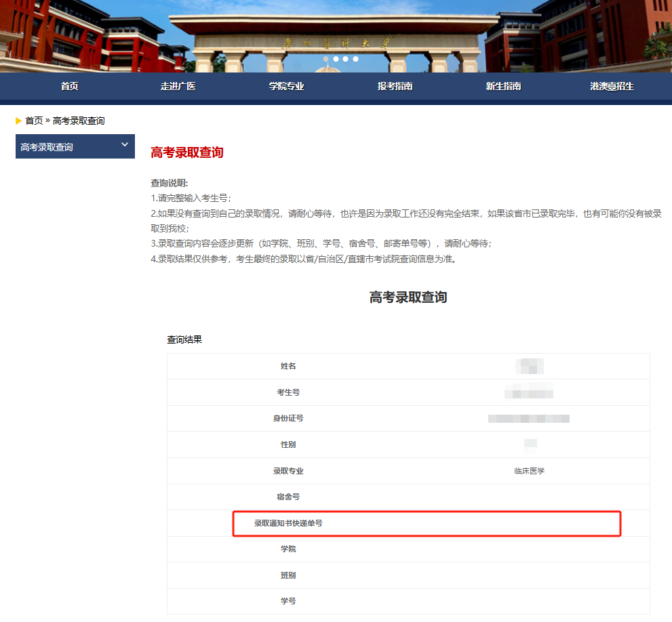Open the 首页 navigation menu

point(70,86)
